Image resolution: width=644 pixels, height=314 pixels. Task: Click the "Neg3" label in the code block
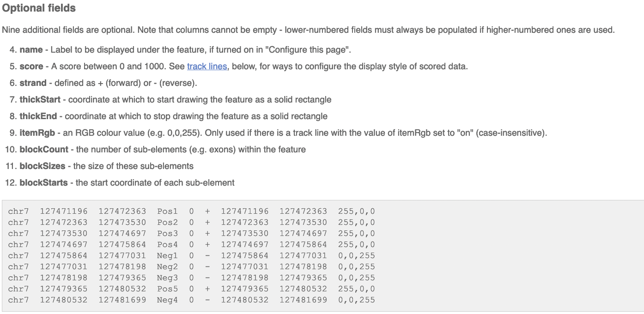coord(167,278)
